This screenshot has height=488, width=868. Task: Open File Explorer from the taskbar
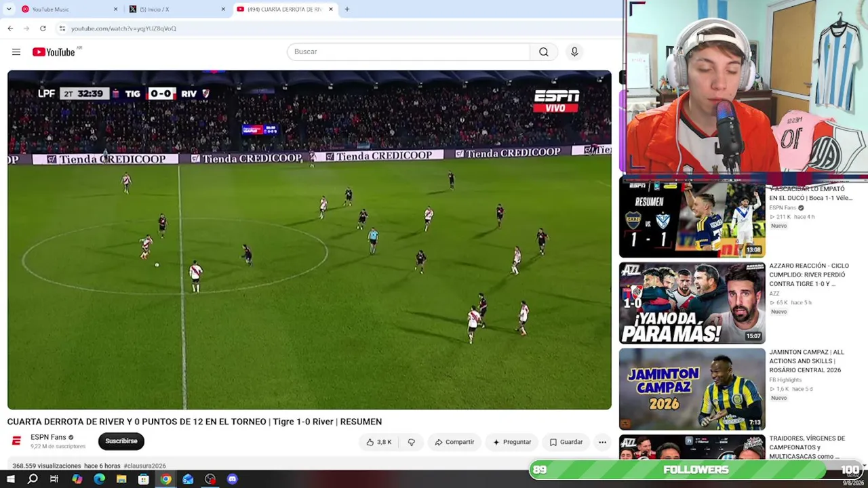click(x=121, y=479)
